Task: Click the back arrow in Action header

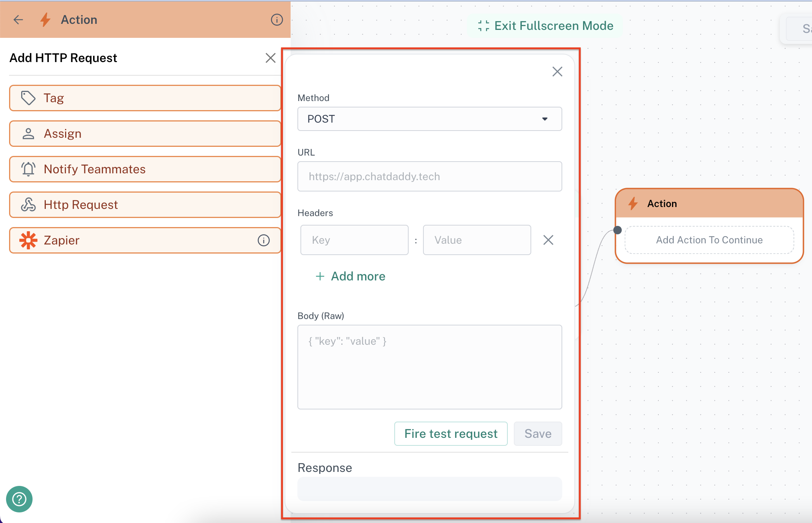Action: click(x=18, y=20)
